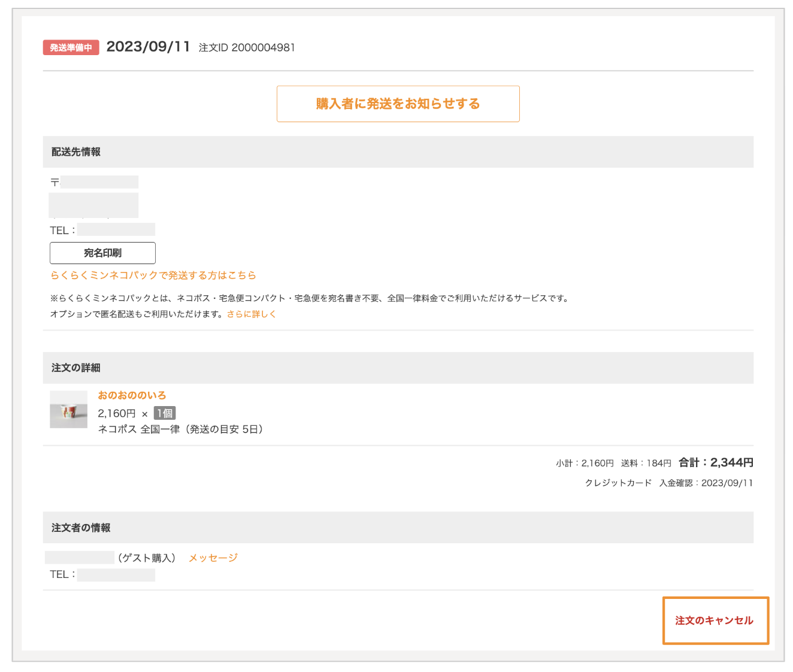Select the 配送先情報 section header
Screen dimensions: 793x672
[x=76, y=152]
